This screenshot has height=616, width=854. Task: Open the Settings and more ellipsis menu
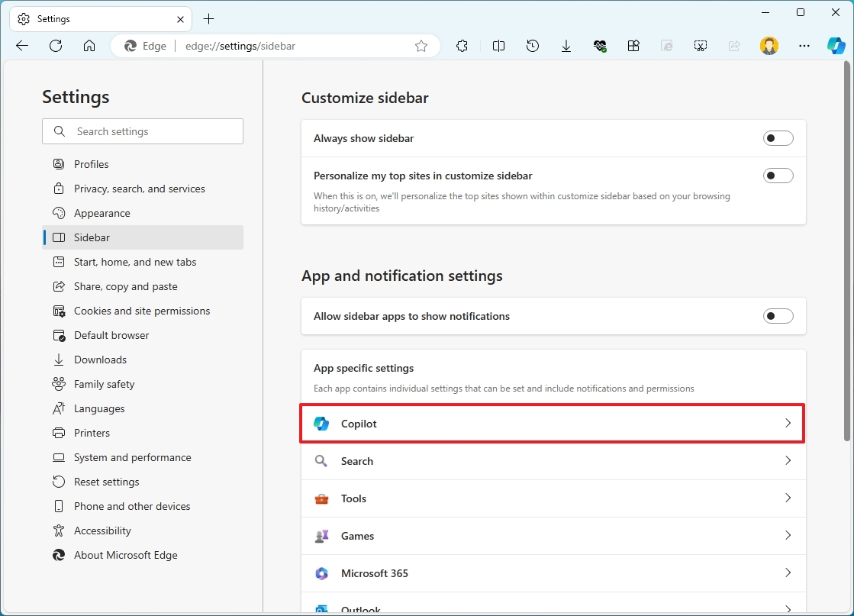[804, 46]
